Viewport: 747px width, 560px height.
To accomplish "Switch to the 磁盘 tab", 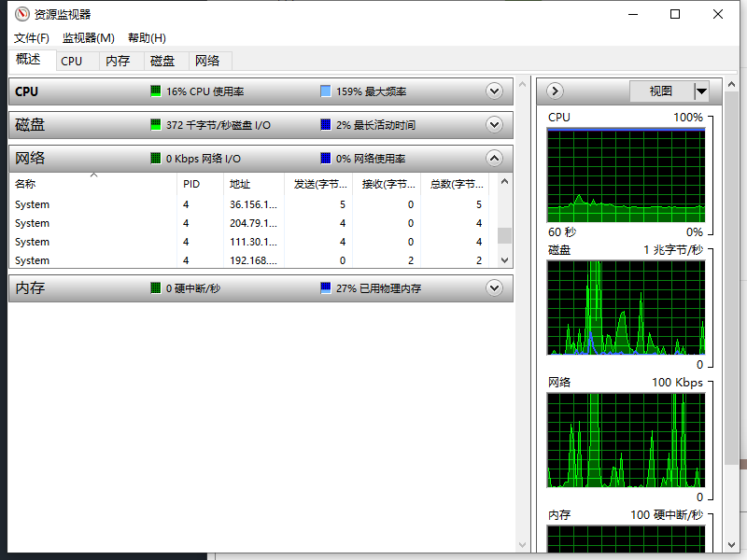I will click(x=162, y=61).
